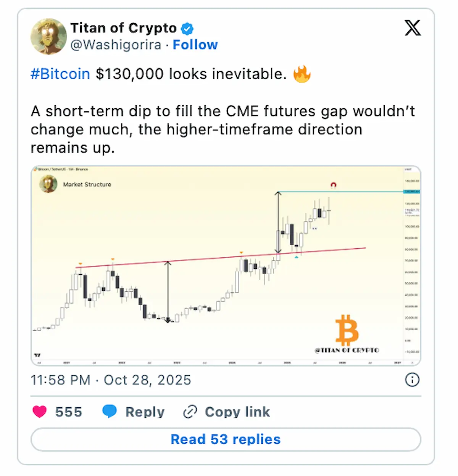458x476 pixels.
Task: Like the tweet with the heart icon
Action: pos(40,412)
